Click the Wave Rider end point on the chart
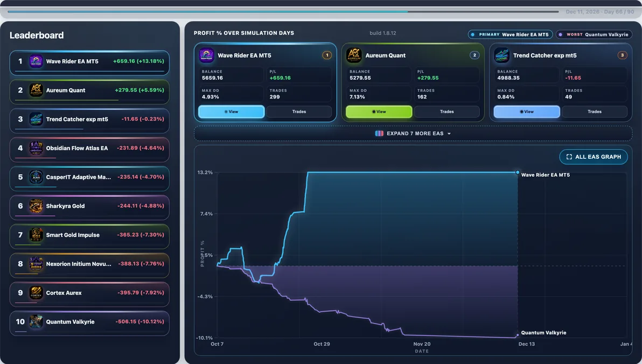Viewport: 642px width, 364px height. [x=518, y=172]
